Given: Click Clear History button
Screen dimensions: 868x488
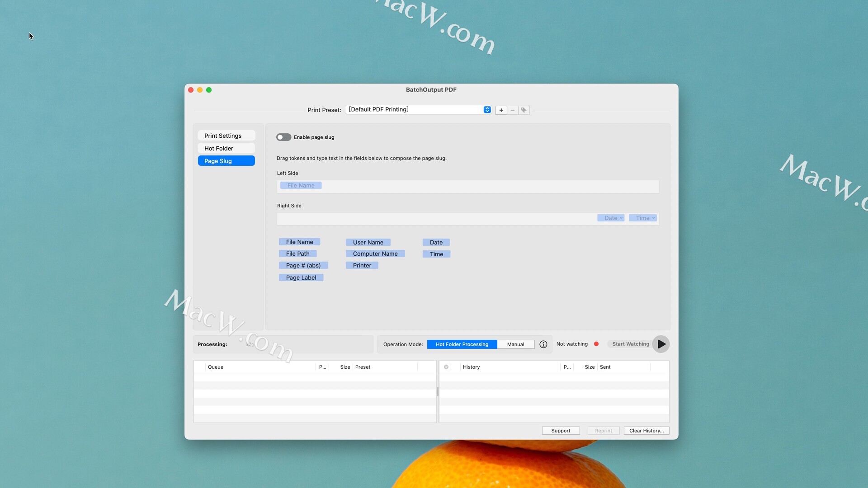Looking at the screenshot, I should [x=646, y=431].
